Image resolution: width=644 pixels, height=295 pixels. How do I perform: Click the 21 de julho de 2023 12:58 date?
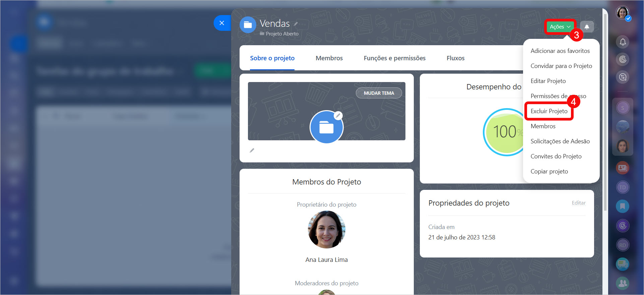tap(462, 237)
